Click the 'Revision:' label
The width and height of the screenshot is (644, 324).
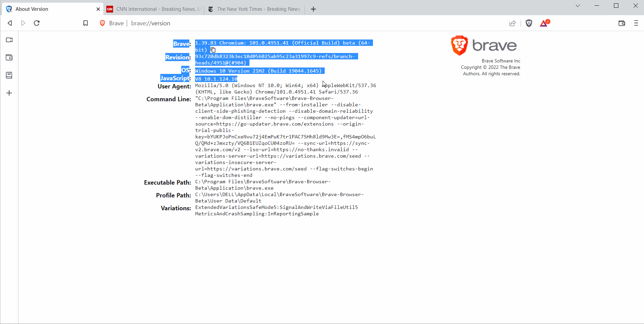(178, 57)
